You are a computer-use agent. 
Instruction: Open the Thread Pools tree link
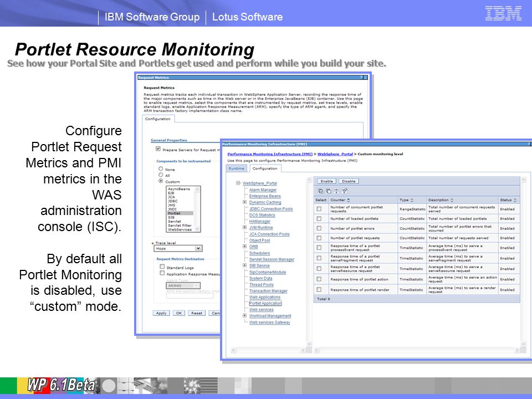point(261,285)
